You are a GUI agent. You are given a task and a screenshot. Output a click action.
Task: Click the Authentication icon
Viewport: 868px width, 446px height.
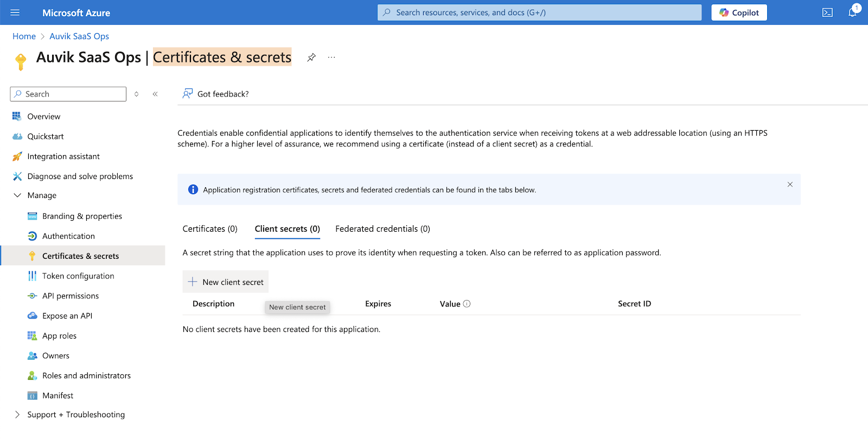point(33,236)
